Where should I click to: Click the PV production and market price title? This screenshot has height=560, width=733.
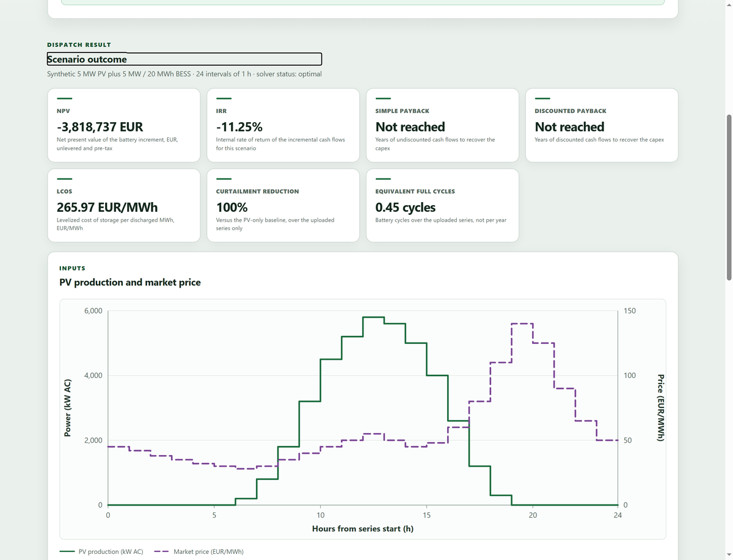pos(129,282)
